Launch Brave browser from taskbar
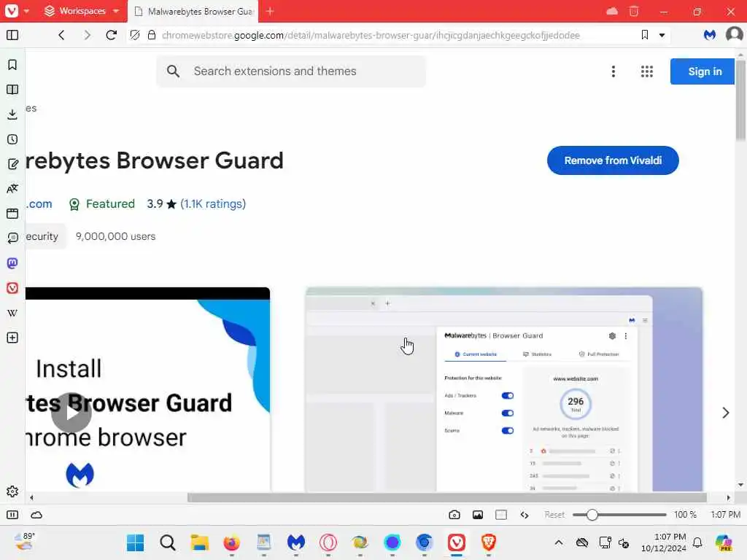This screenshot has height=560, width=747. click(488, 542)
